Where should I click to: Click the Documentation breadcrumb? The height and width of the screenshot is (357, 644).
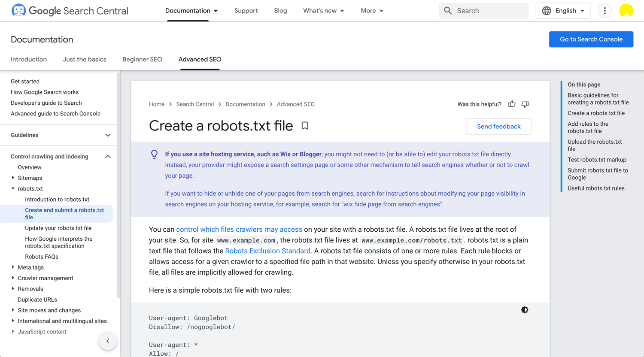coord(245,104)
